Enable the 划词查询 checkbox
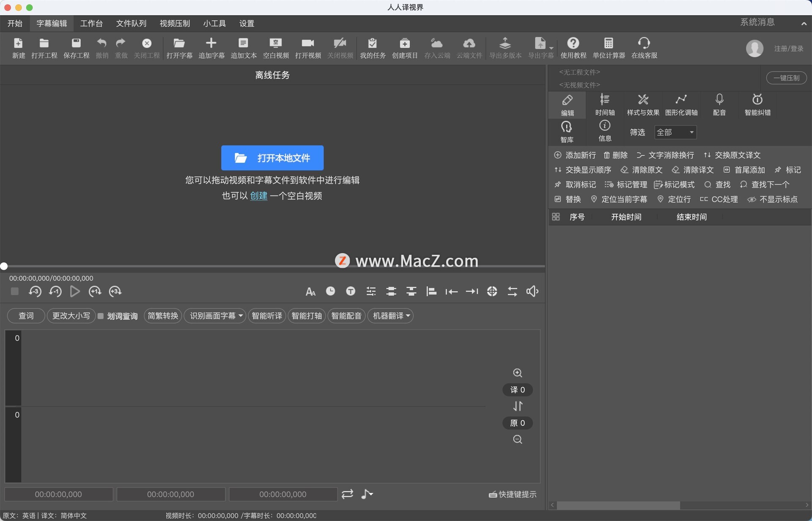Screen dimensions: 812x521 pos(101,316)
